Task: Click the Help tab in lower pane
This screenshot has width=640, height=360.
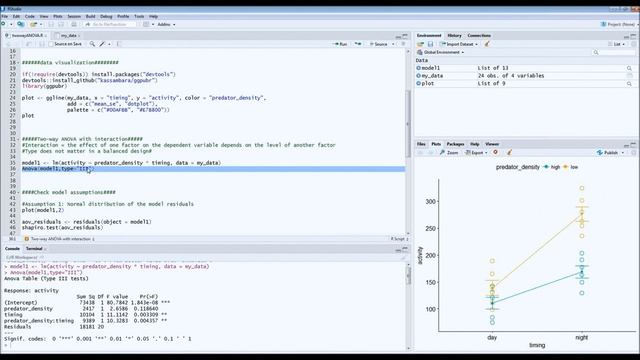Action: tap(475, 144)
